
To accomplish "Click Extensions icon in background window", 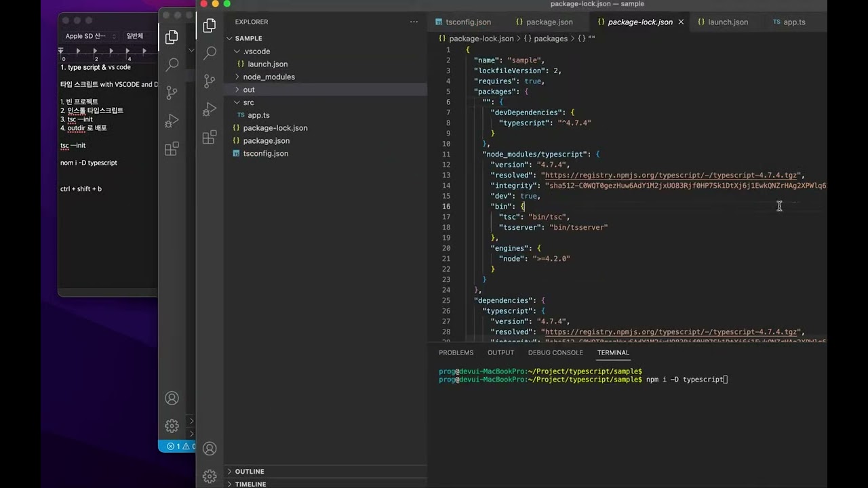I will (172, 148).
